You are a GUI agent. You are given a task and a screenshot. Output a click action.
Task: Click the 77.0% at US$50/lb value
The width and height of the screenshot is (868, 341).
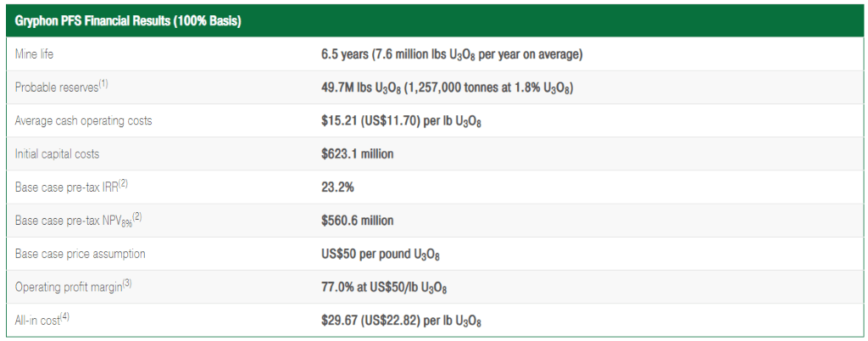[x=384, y=288]
